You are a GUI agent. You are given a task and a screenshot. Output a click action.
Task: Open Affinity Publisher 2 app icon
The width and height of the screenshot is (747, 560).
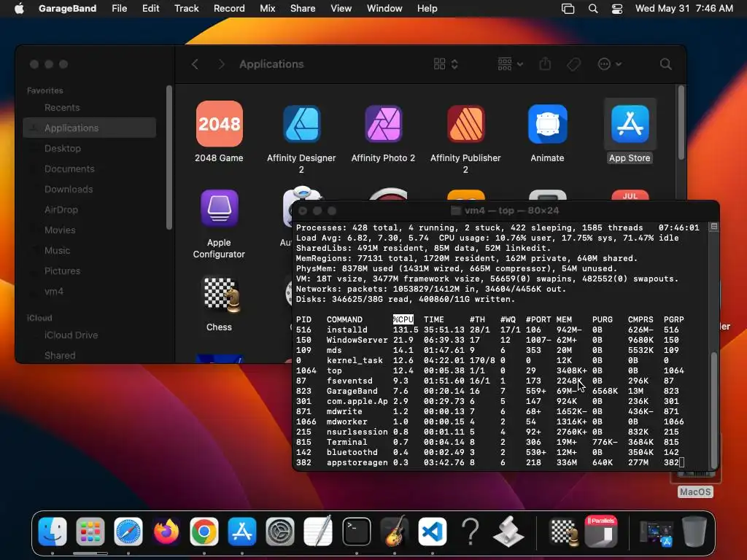(465, 124)
